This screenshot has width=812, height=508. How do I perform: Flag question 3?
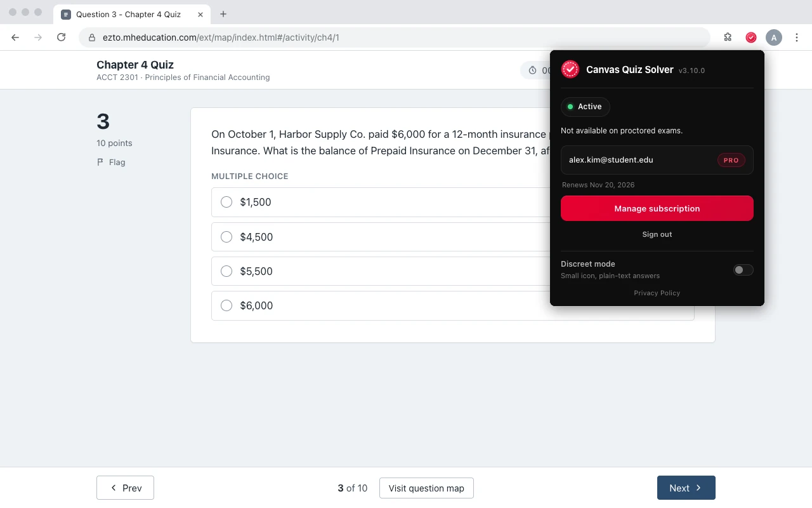(x=111, y=162)
